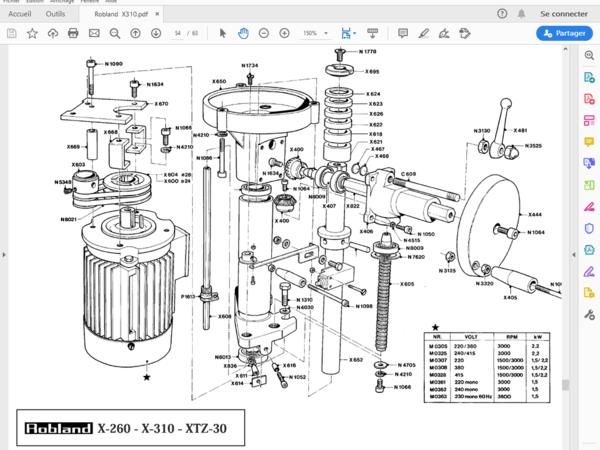Screen dimensions: 600x450
Task: Go to next page with down arrow
Action: click(x=156, y=33)
